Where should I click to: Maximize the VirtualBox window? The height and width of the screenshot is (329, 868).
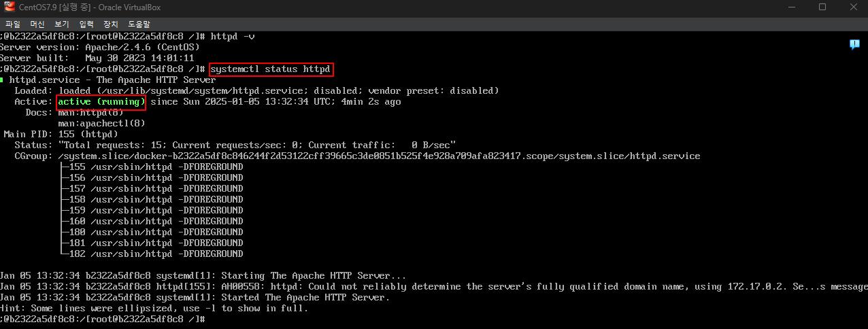pos(822,7)
